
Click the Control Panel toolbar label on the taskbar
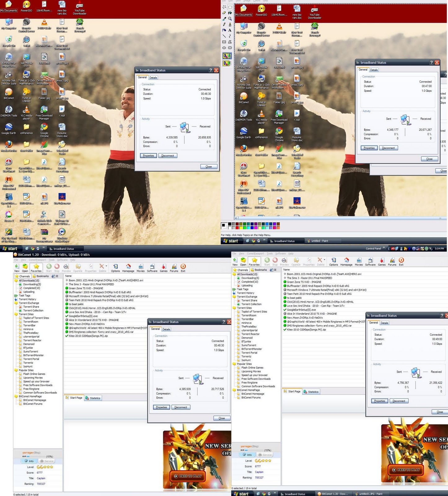pyautogui.click(x=373, y=249)
